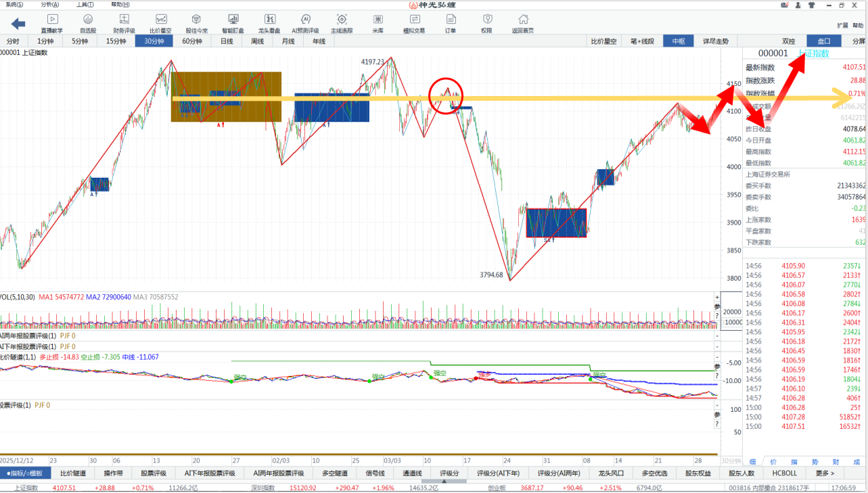
Task: Open the skin shirt icon in title bar
Action: tap(811, 5)
